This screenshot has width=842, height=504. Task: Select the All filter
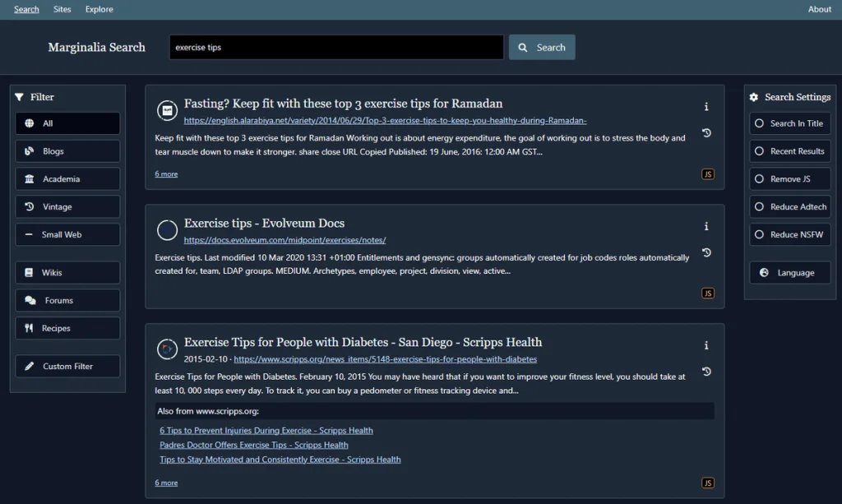(x=67, y=123)
